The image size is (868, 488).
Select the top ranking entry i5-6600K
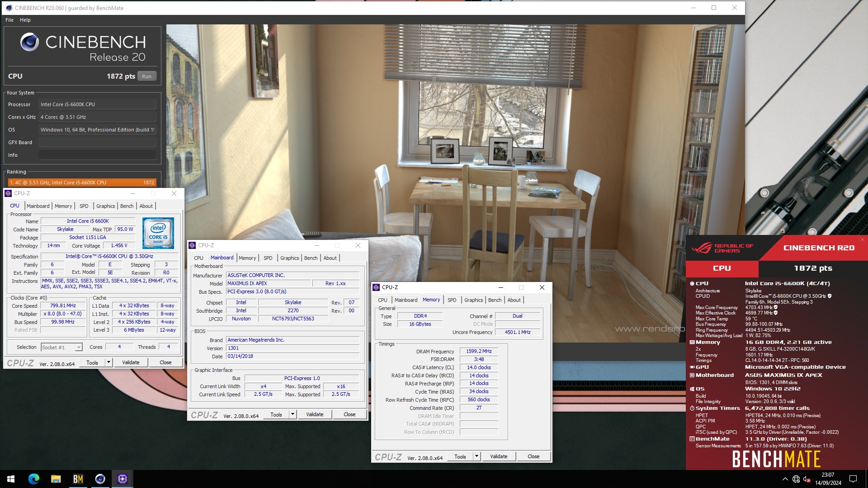82,183
